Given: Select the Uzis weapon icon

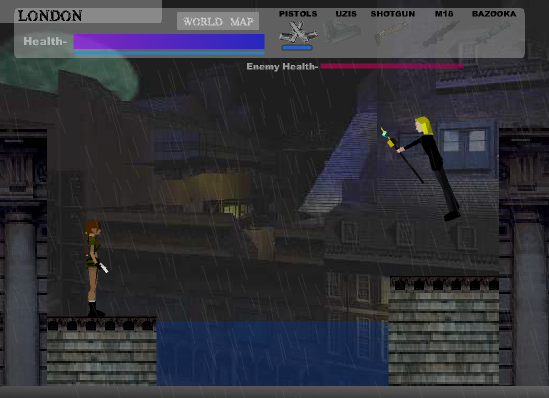Looking at the screenshot, I should (342, 32).
